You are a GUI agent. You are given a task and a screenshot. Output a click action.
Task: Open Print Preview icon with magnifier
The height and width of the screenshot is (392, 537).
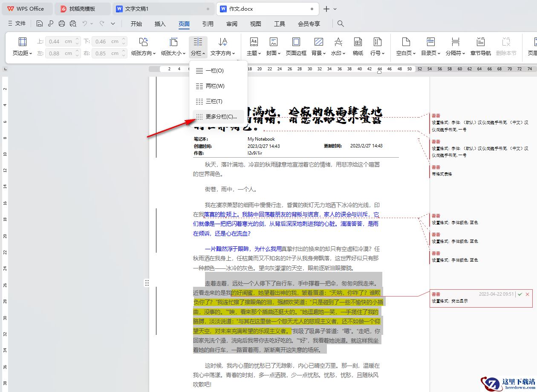(x=73, y=23)
